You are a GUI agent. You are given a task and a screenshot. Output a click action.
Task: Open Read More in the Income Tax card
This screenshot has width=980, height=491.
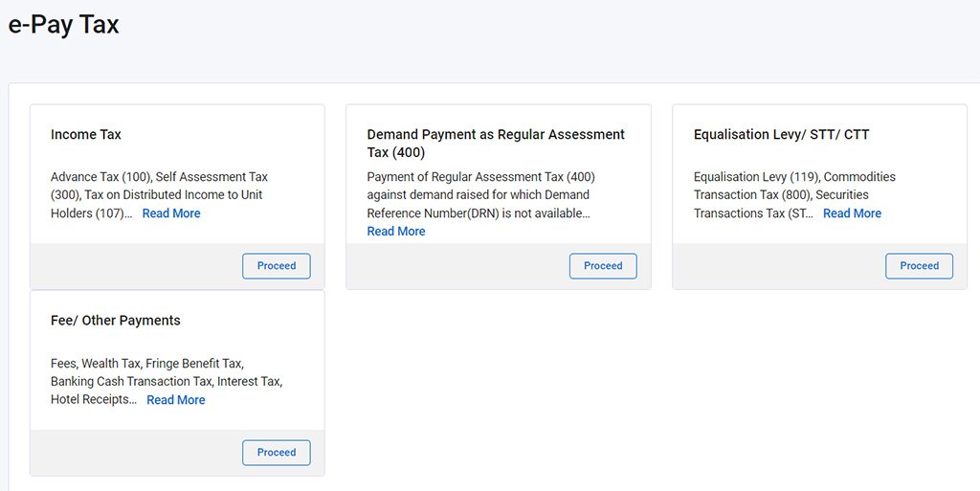[171, 213]
